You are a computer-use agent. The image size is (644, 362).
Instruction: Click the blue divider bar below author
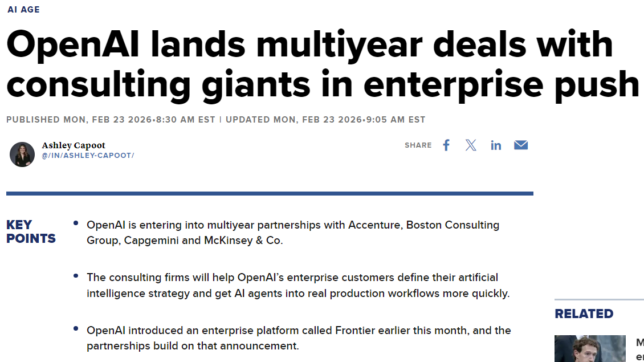(270, 194)
